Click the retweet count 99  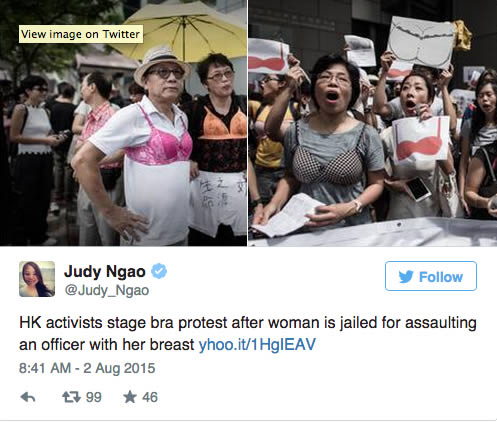point(94,397)
